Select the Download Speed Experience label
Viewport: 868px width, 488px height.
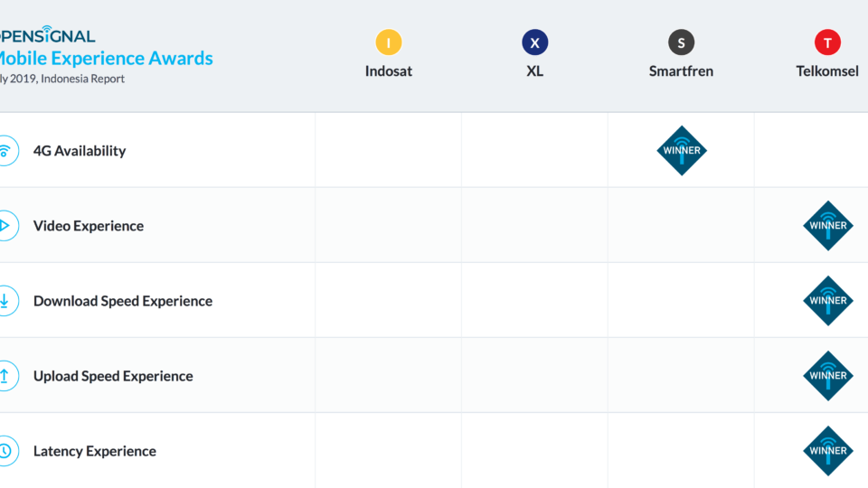pyautogui.click(x=123, y=301)
